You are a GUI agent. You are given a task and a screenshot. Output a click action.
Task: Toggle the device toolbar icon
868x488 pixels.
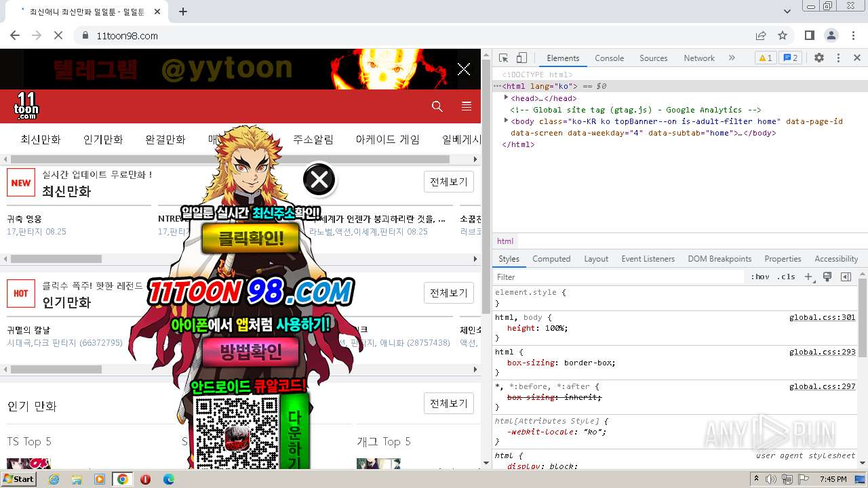521,58
